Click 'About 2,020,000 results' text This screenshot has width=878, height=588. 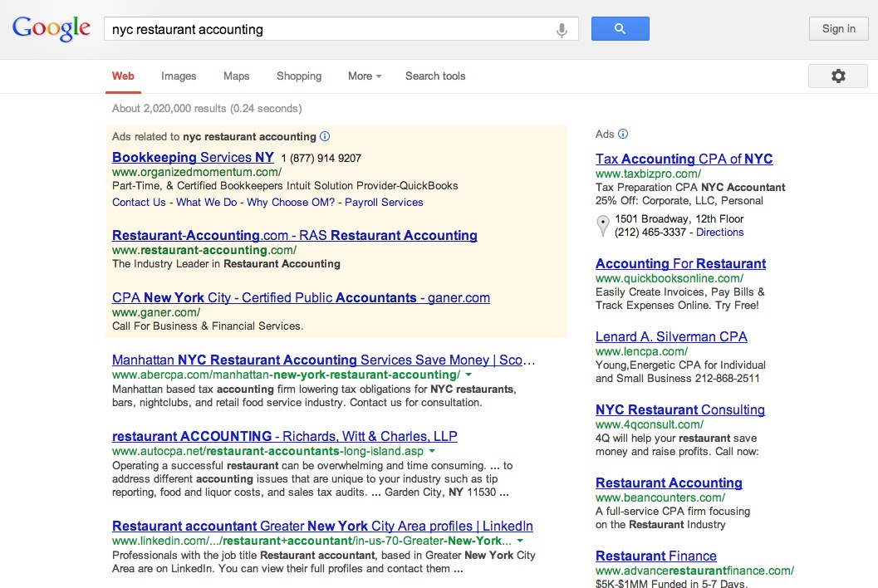207,109
